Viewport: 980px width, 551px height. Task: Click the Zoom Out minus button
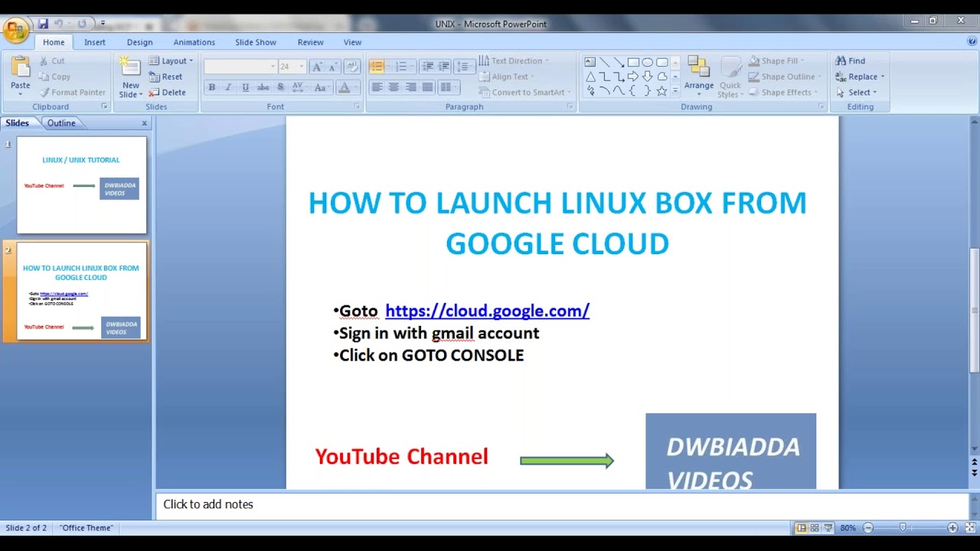tap(868, 528)
